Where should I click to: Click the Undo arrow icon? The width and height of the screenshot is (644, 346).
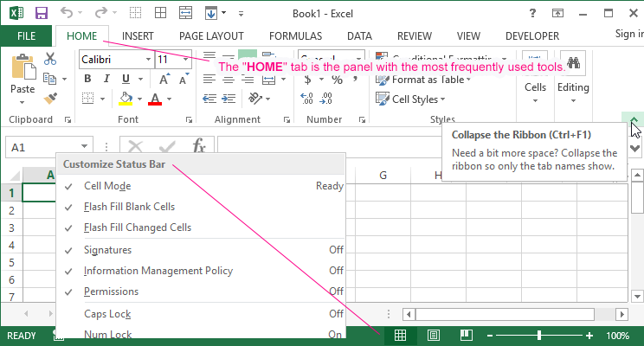coord(66,13)
